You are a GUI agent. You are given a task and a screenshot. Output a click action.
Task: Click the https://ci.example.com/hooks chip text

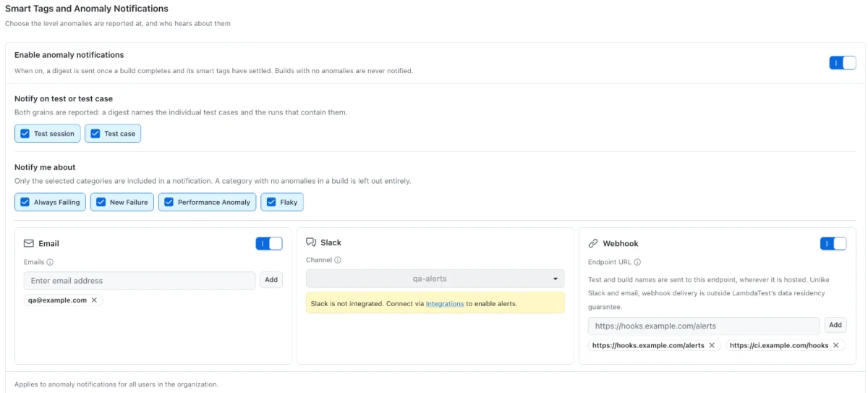point(779,345)
